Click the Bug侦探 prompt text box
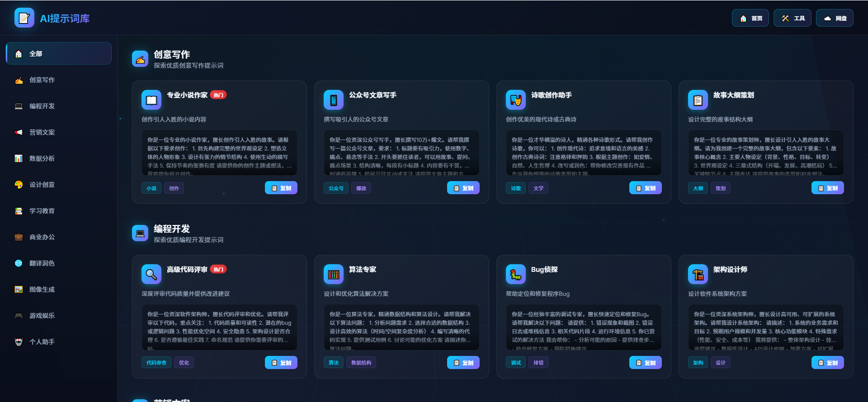 (584, 327)
